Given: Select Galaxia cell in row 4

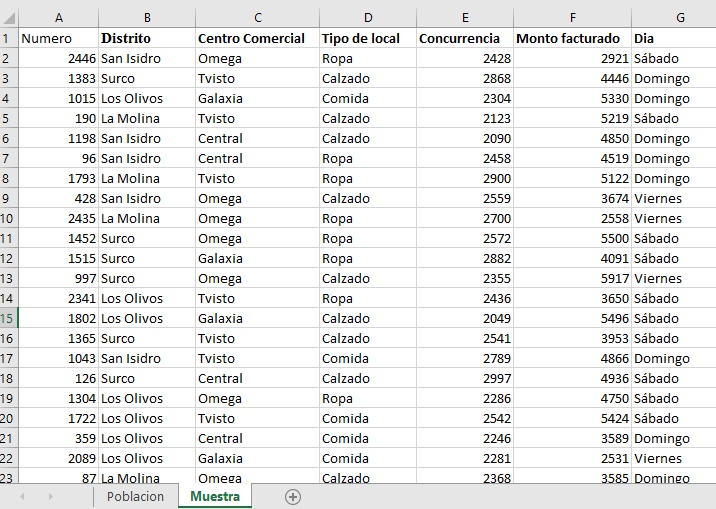Looking at the screenshot, I should tap(258, 99).
